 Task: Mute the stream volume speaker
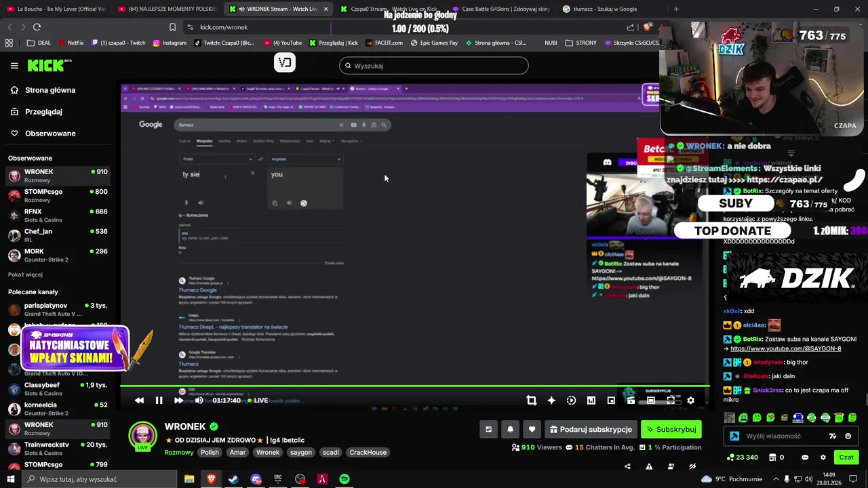tap(199, 401)
